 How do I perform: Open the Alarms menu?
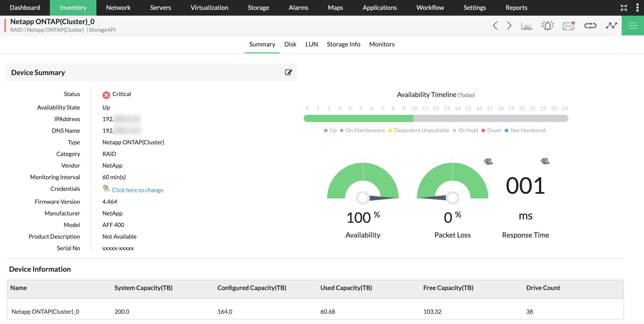(298, 8)
